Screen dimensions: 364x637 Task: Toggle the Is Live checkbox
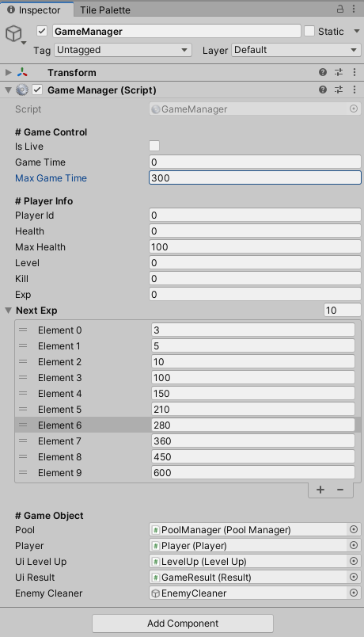154,146
